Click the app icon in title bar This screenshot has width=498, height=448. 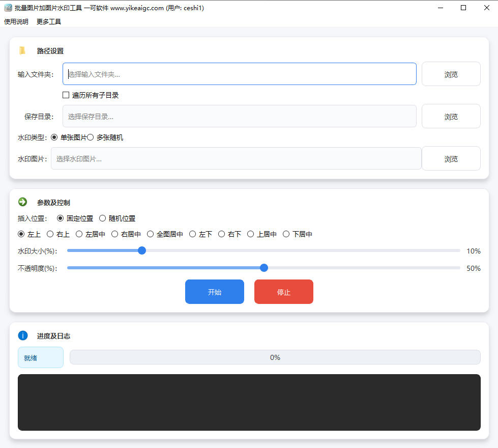[x=8, y=8]
